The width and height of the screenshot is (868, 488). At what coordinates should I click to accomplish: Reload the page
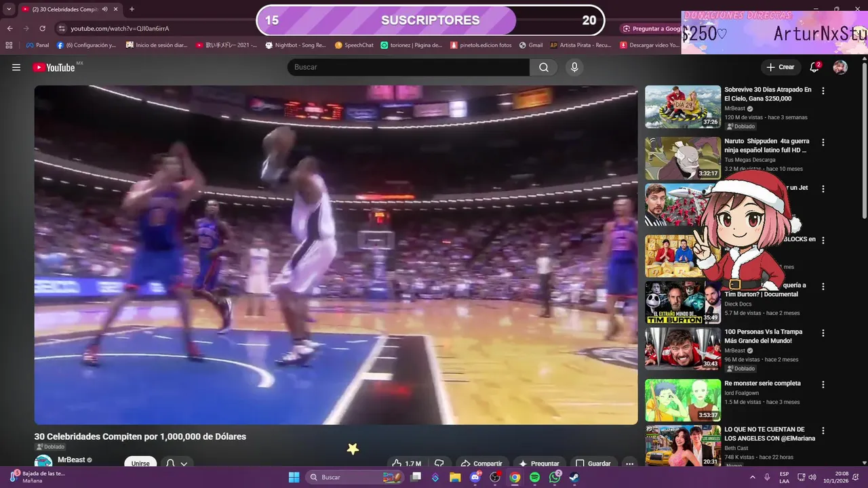42,28
